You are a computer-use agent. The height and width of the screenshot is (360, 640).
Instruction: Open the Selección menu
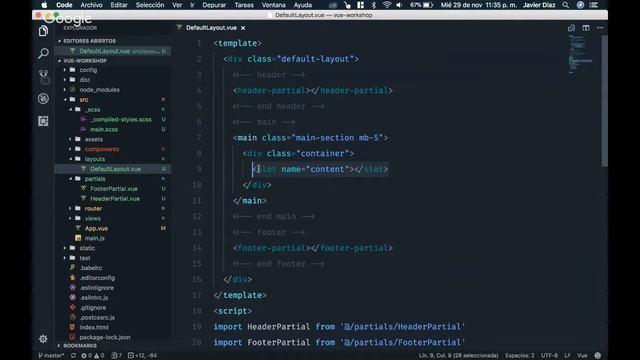(x=150, y=5)
